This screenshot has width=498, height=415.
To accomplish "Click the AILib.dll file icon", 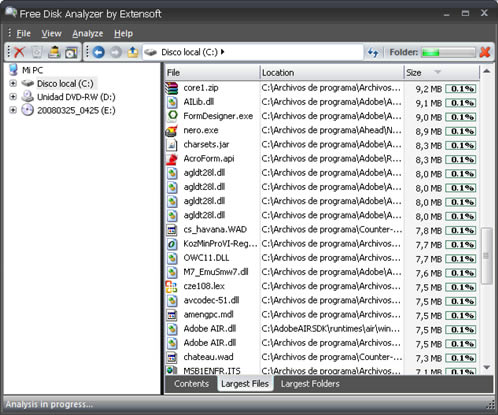I will click(172, 102).
